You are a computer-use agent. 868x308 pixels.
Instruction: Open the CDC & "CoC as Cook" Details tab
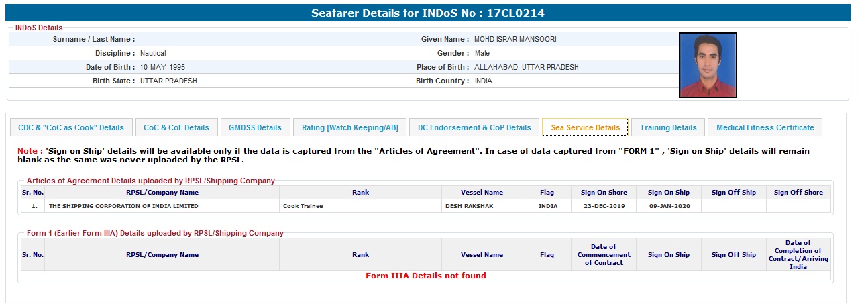click(x=71, y=127)
